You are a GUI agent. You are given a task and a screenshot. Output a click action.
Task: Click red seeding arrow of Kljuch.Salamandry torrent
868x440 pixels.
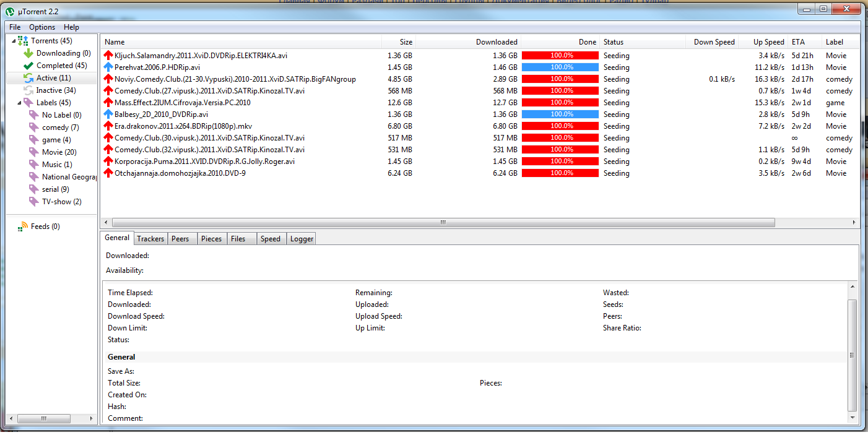[x=108, y=56]
